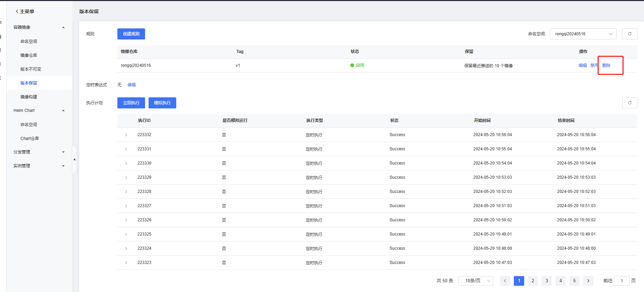Click 禁用 for the rongqi20240516 rule

594,65
